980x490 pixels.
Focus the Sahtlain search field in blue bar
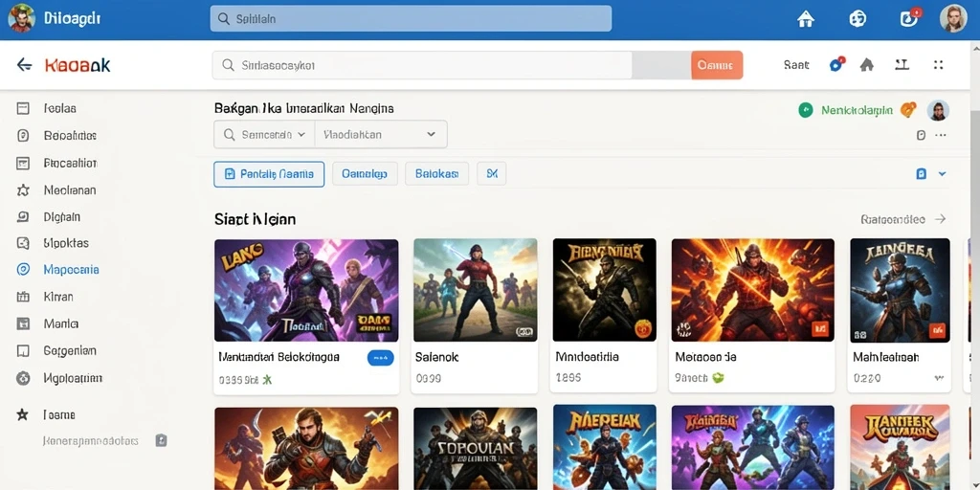411,19
